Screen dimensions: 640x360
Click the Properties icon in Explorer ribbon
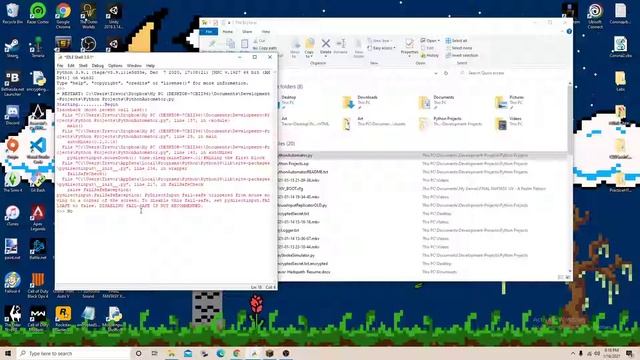409,47
